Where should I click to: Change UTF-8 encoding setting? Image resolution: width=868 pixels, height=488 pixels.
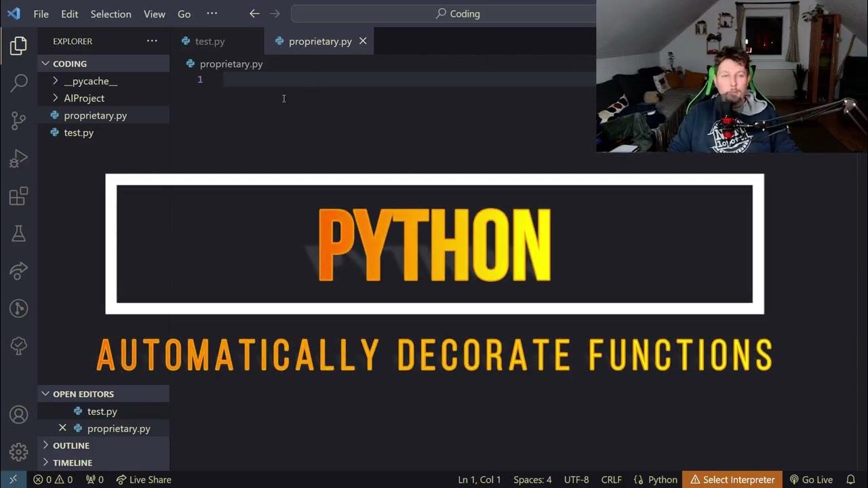pyautogui.click(x=576, y=479)
